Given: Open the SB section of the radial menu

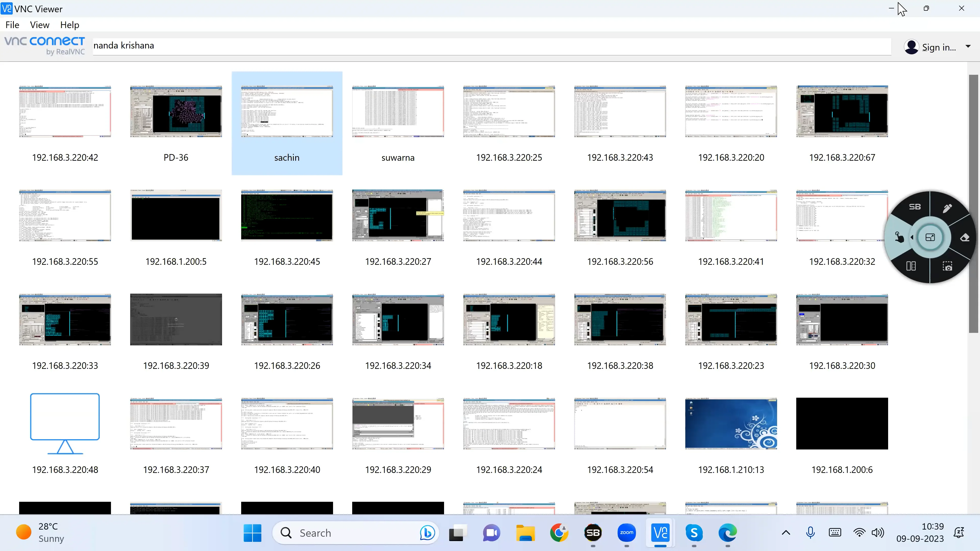Looking at the screenshot, I should click(x=915, y=207).
